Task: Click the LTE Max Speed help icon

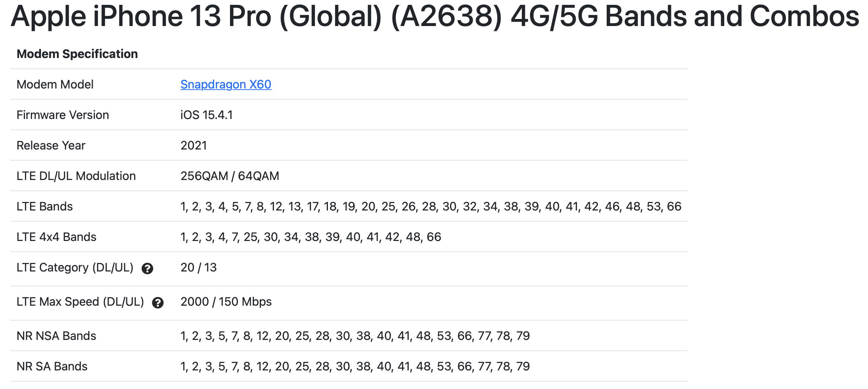Action: click(x=158, y=303)
